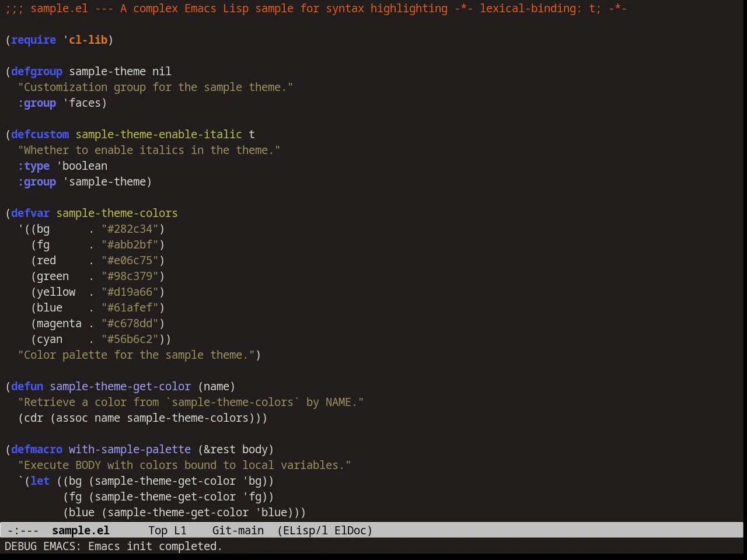Viewport: 747px width, 560px height.
Task: Click ELisp/l major mode indicator
Action: point(303,530)
